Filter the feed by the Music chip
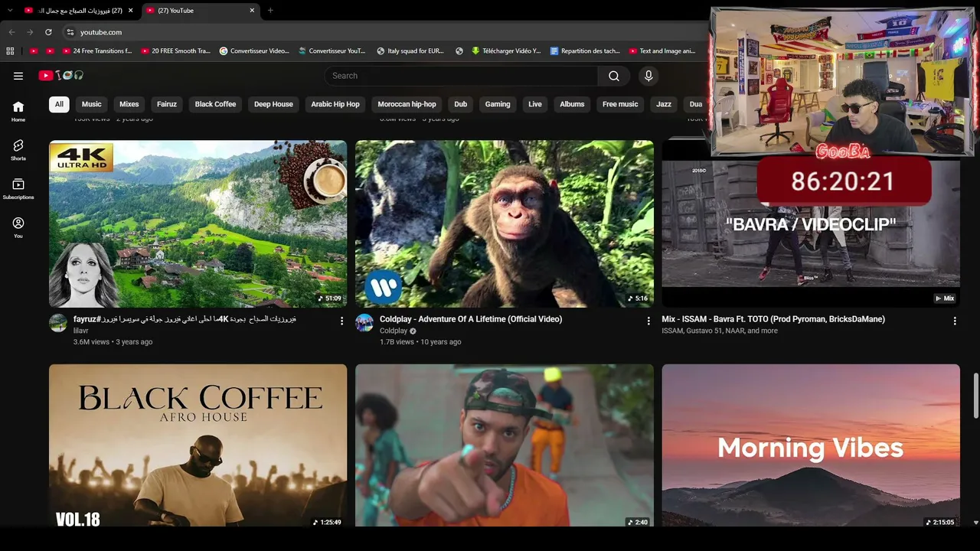980x551 pixels. [x=92, y=104]
